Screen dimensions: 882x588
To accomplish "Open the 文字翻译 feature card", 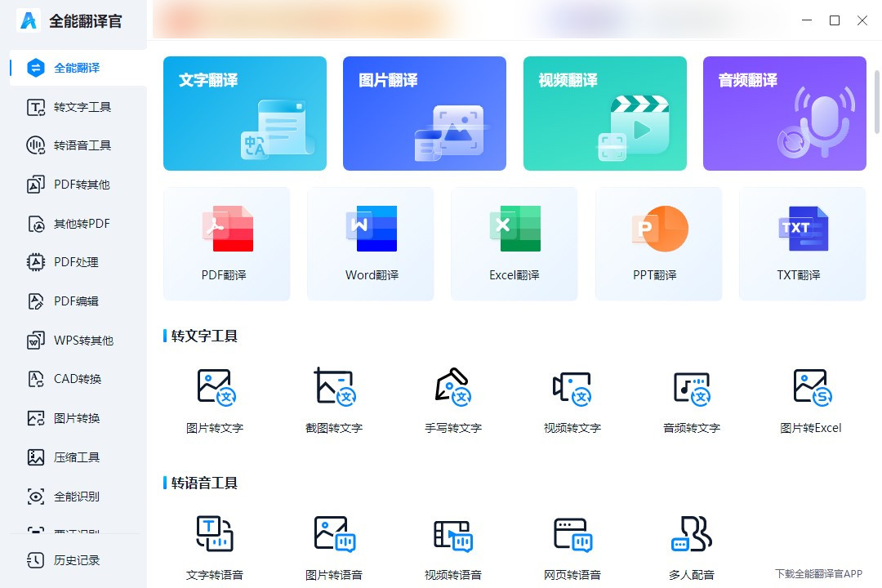I will [244, 113].
